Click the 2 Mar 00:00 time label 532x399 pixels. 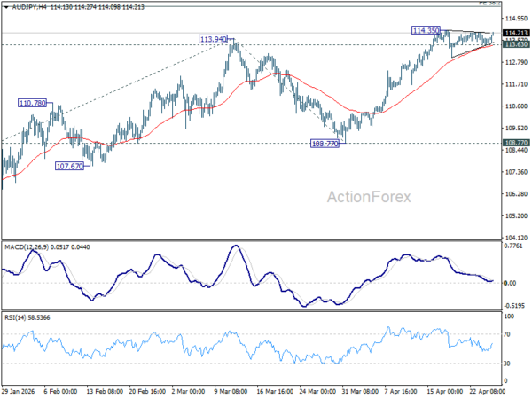click(188, 391)
